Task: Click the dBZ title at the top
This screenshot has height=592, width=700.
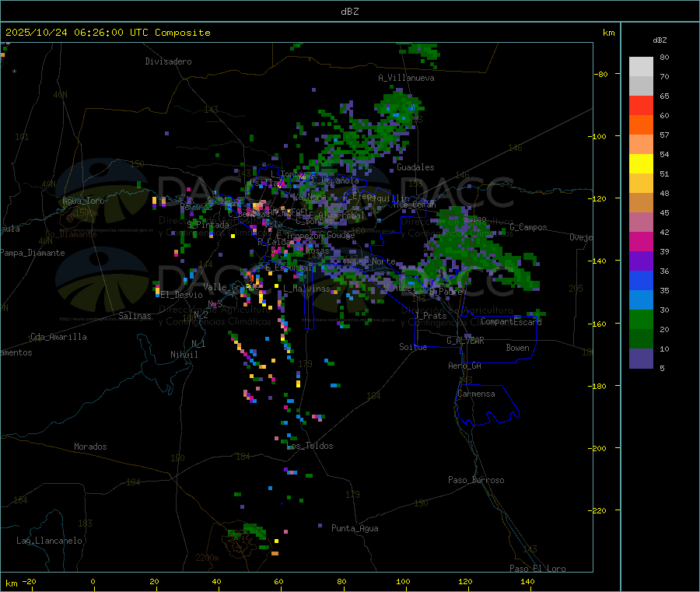Action: click(x=349, y=11)
